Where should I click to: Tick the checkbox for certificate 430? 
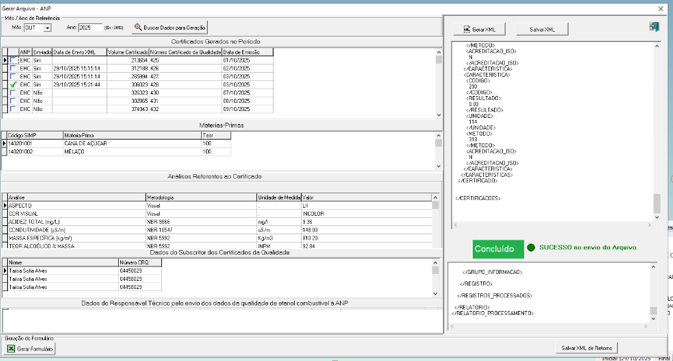13,93
